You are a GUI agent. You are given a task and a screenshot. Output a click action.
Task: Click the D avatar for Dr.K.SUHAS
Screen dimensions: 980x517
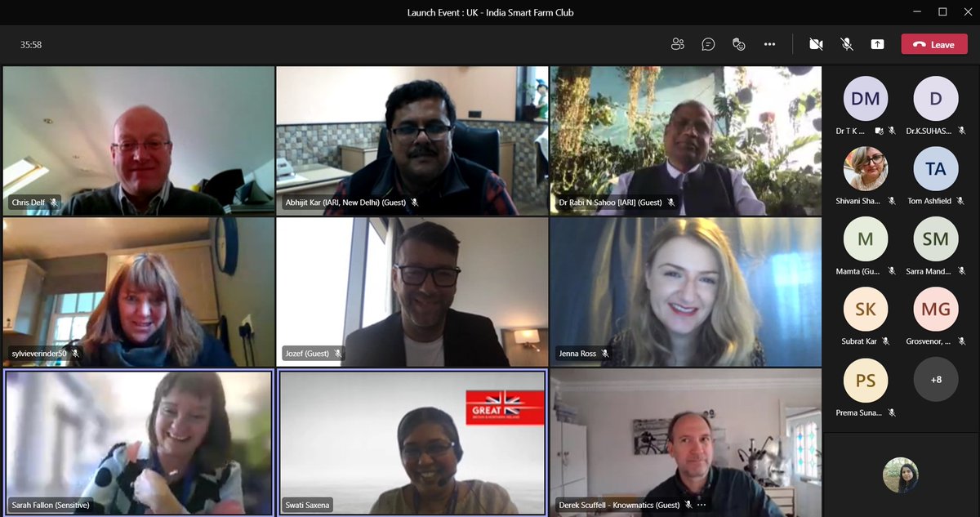936,99
